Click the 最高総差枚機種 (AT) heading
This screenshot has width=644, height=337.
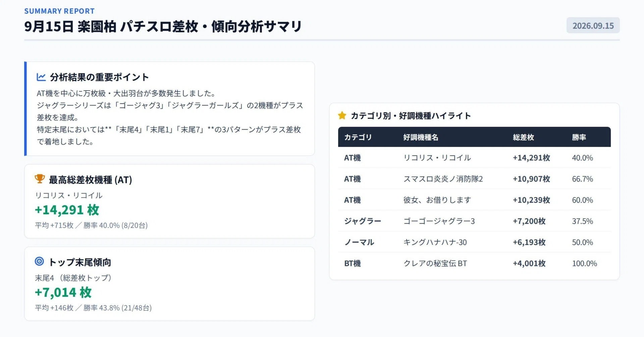click(91, 180)
